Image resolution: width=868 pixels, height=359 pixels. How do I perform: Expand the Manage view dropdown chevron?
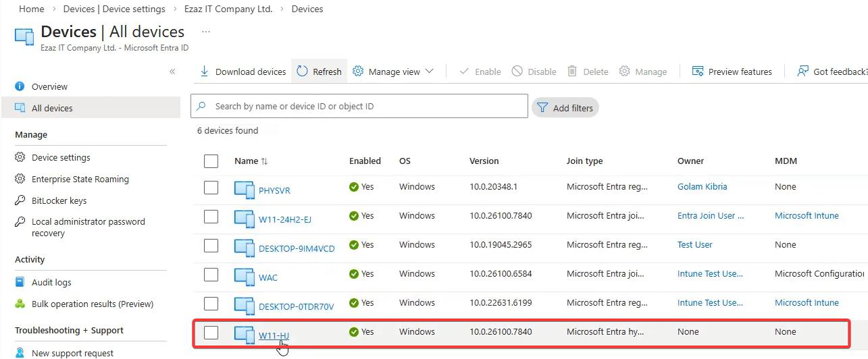[x=430, y=72]
